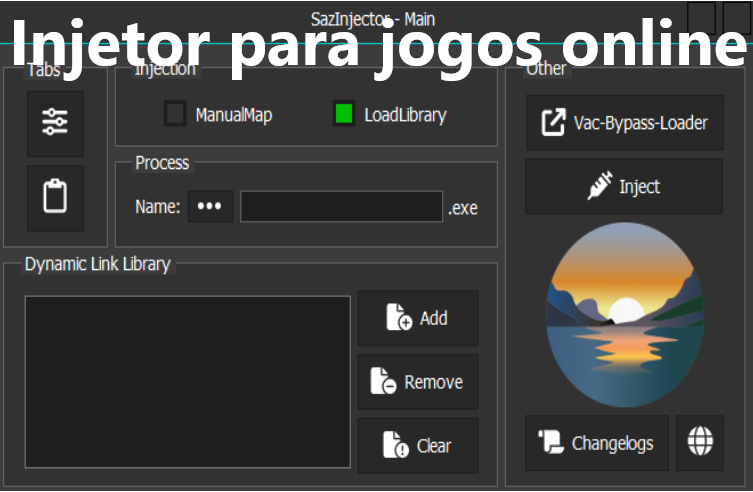Open the clipboard tab icon
The image size is (753, 492).
point(55,198)
